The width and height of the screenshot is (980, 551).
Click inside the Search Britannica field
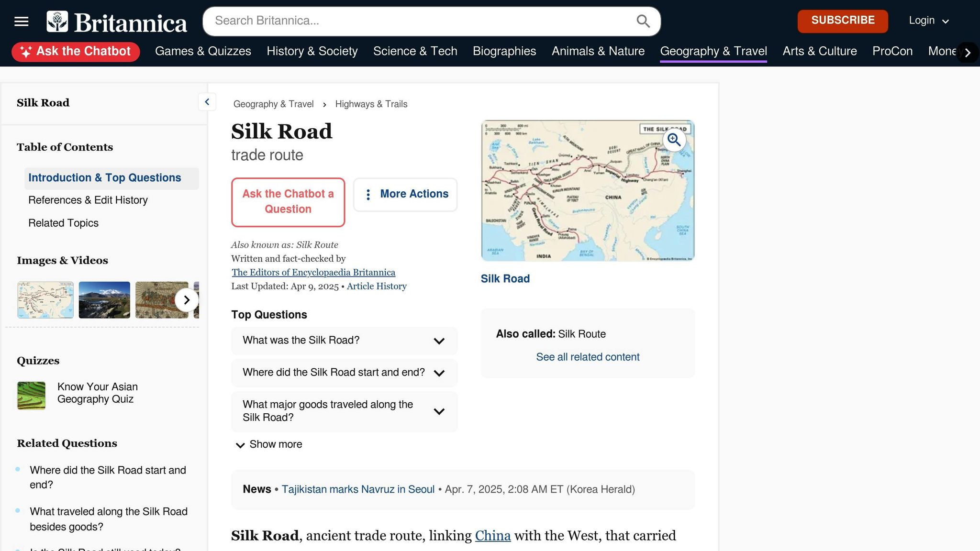(x=383, y=21)
